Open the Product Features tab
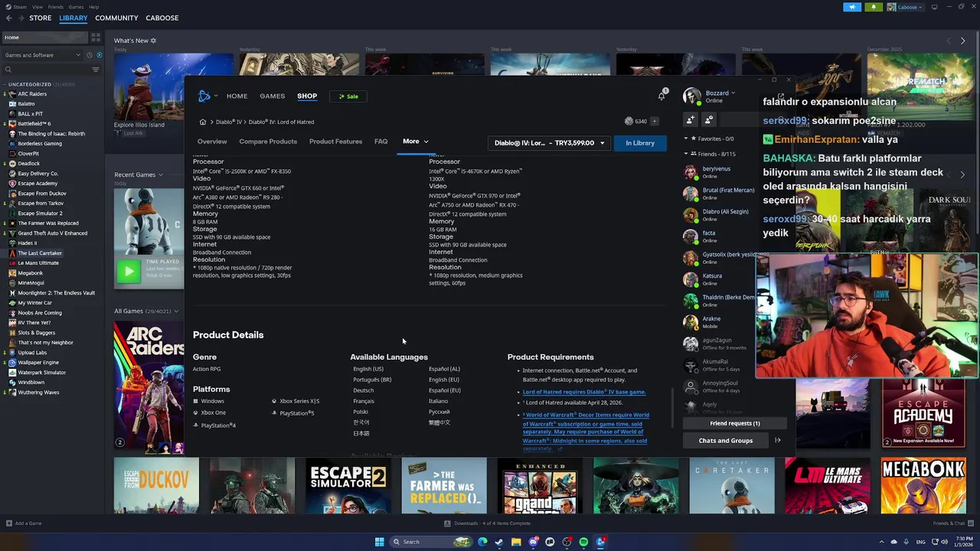This screenshot has height=551, width=980. click(335, 142)
